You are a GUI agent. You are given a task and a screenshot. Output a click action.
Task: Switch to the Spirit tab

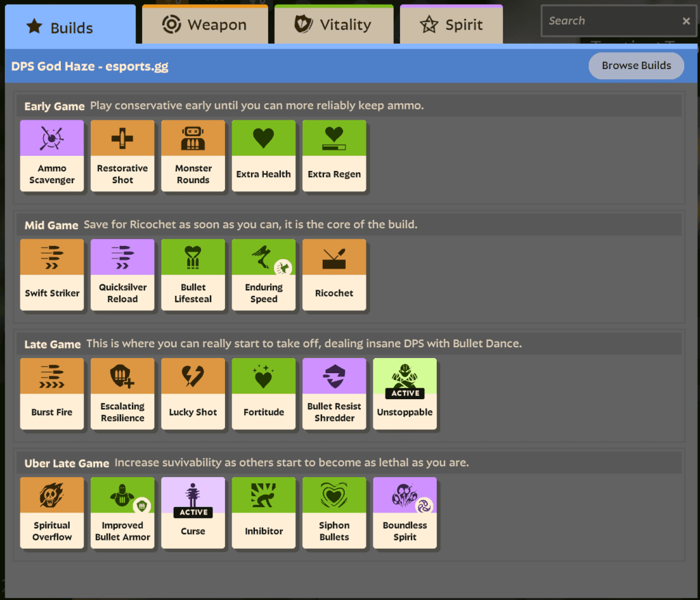(451, 24)
